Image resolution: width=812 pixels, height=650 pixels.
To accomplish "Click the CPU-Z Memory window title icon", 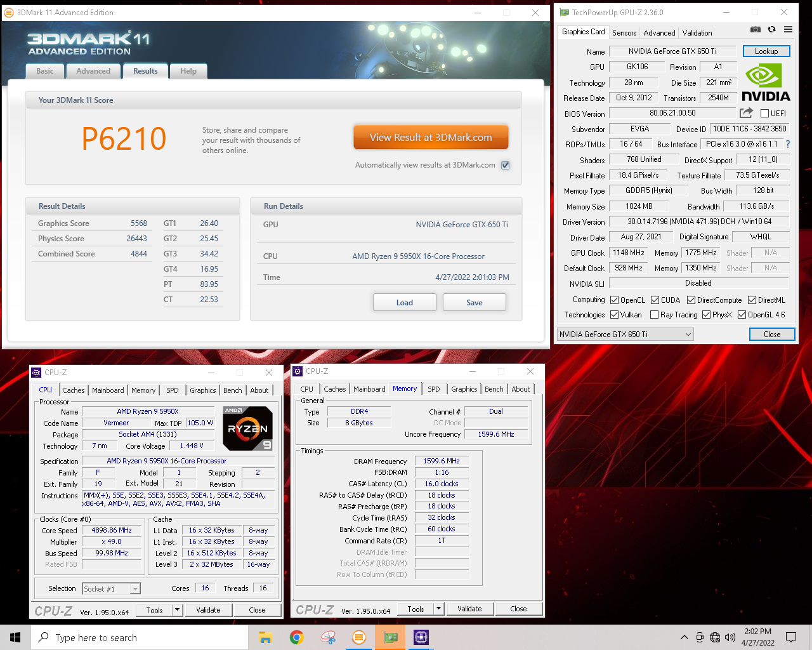I will point(298,371).
